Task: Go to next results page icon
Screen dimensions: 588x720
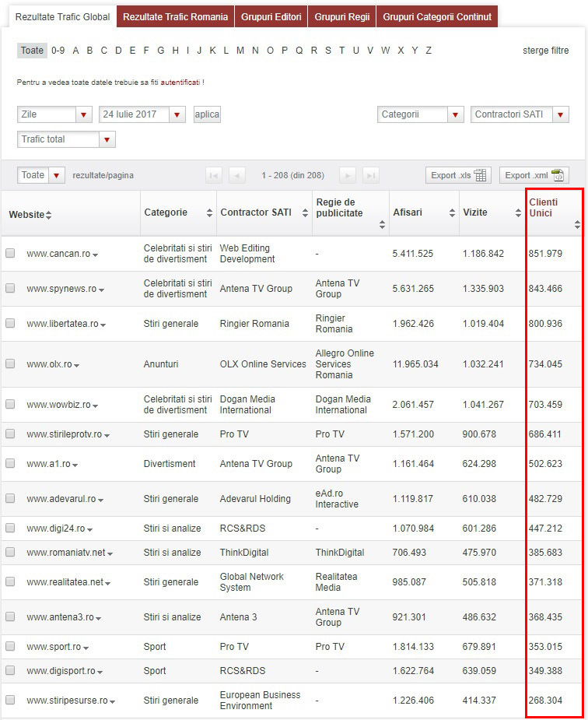Action: (348, 175)
